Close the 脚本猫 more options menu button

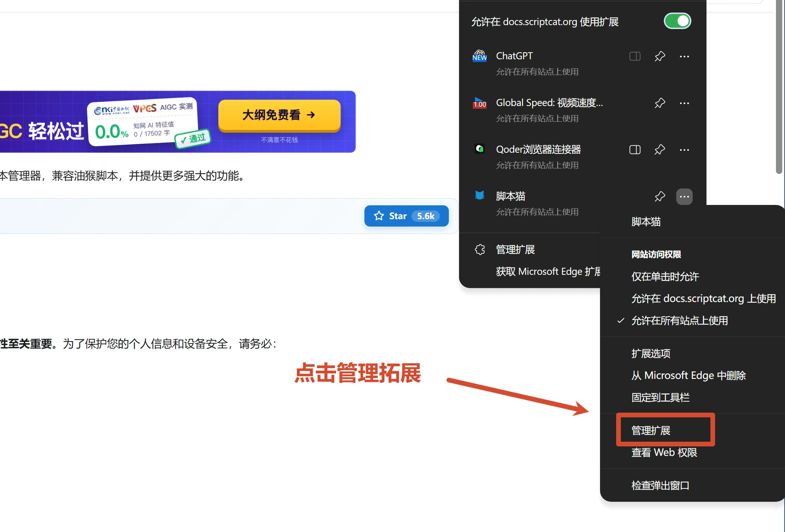coord(684,197)
